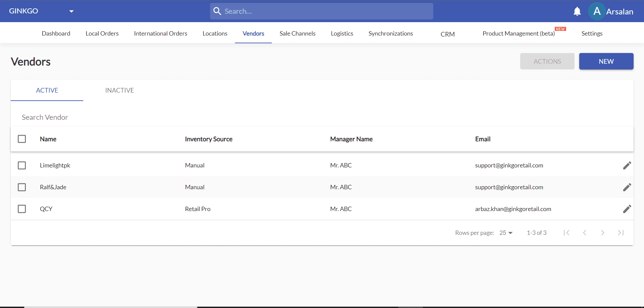Click the Arsalan user avatar icon
Screen dimensions: 644x308
(x=597, y=11)
